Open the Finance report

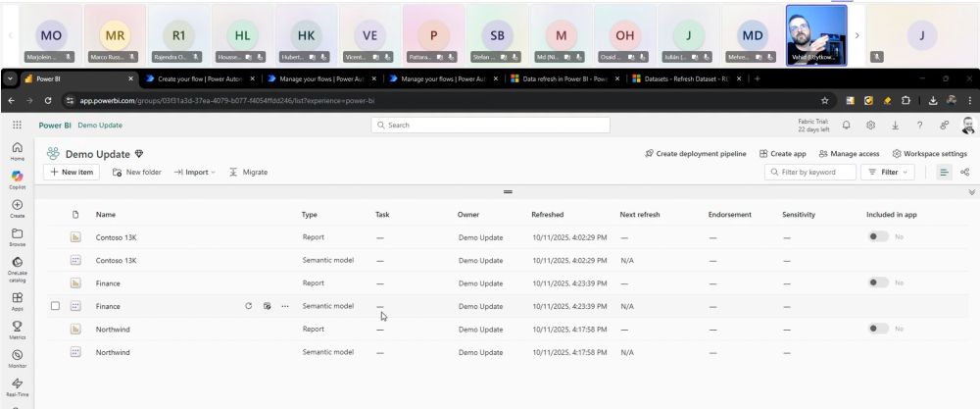(108, 282)
